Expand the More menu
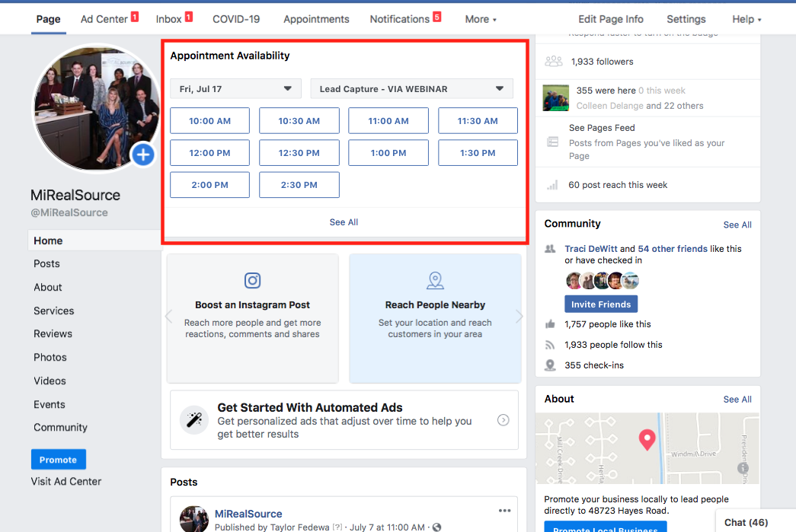The height and width of the screenshot is (532, 796). [481, 19]
